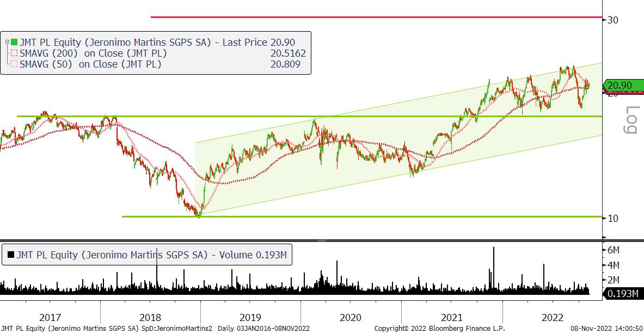
Task: Click the 2M volume axis label
Action: point(614,280)
